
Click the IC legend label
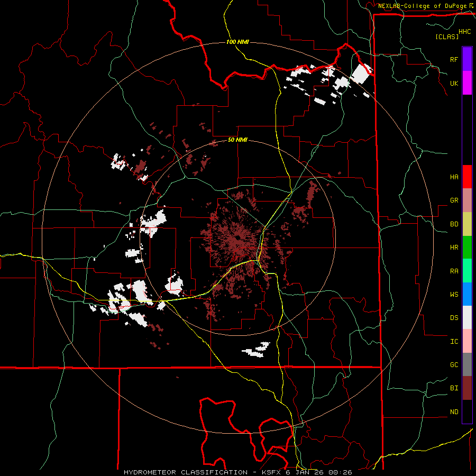pyautogui.click(x=454, y=341)
